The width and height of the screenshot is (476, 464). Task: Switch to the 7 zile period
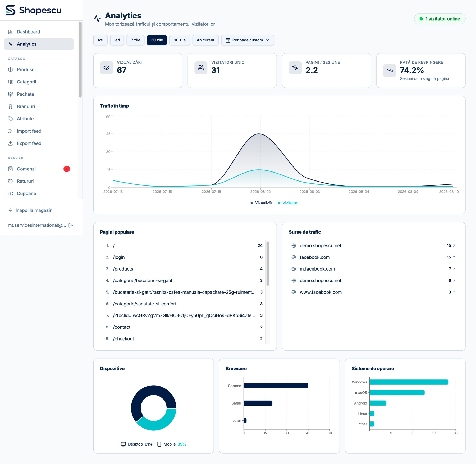click(x=136, y=40)
